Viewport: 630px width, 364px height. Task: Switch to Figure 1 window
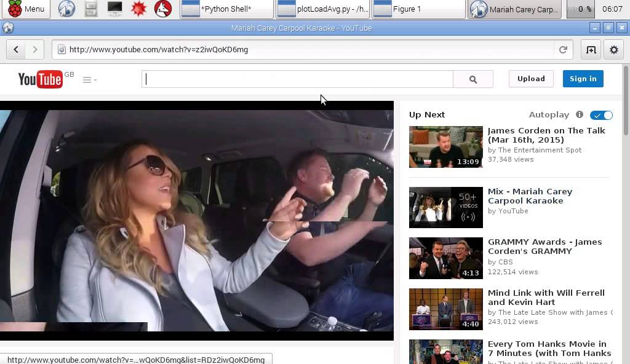coord(418,9)
